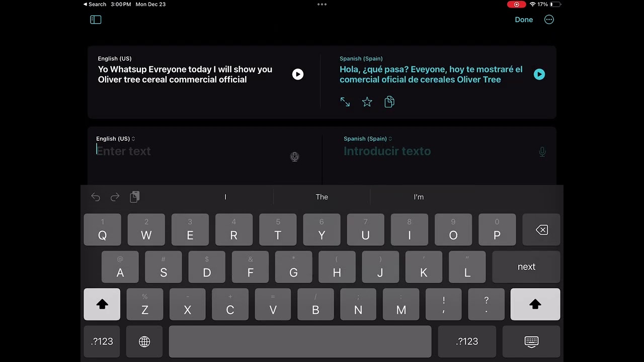
Task: Choose the "I'm" word suggestion
Action: (x=419, y=197)
